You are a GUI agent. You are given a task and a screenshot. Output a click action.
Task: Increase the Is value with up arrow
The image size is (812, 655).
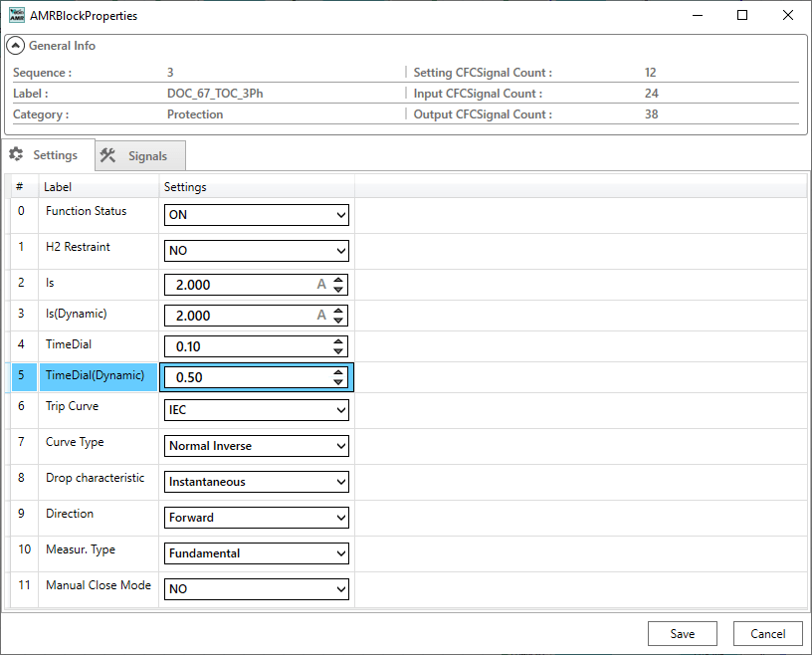pyautogui.click(x=339, y=280)
